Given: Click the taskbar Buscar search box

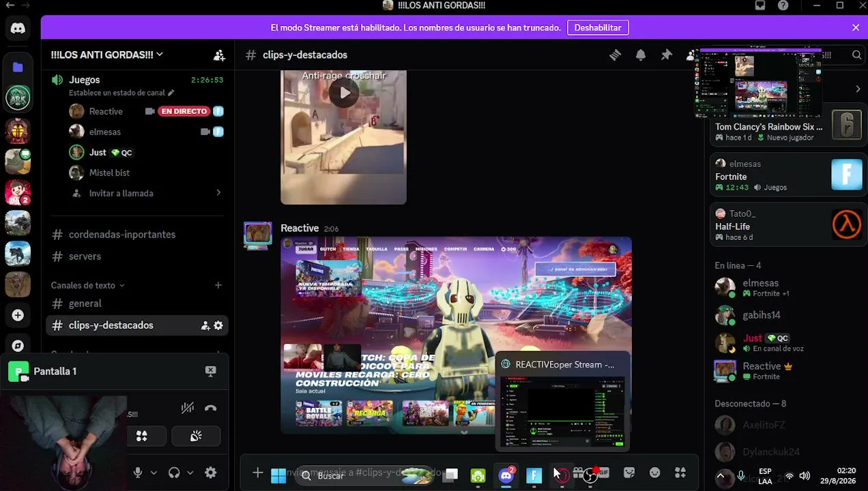Looking at the screenshot, I should tap(365, 475).
